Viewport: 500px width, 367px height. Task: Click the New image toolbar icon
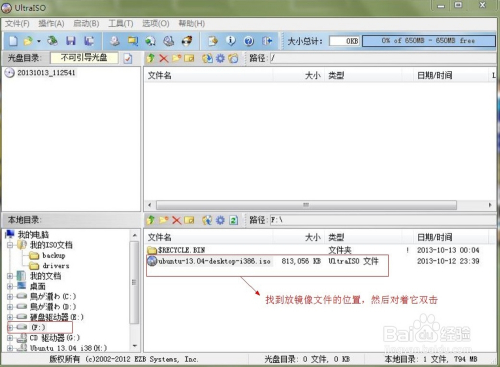point(13,41)
